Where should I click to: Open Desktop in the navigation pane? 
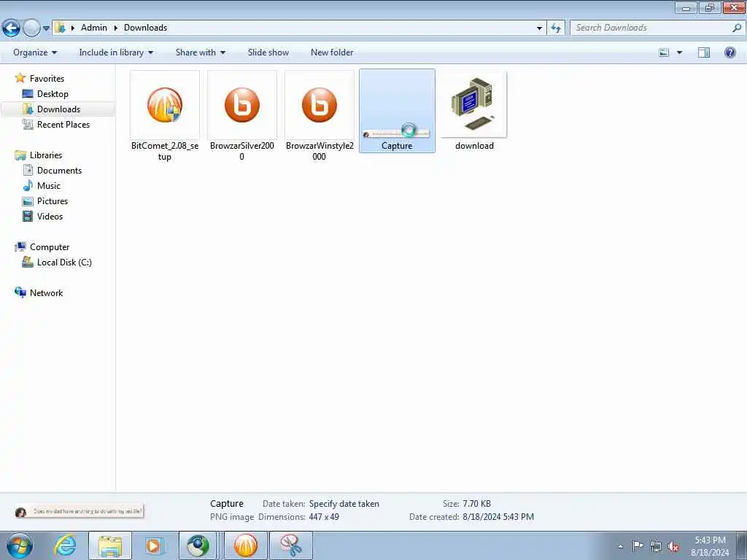click(53, 94)
